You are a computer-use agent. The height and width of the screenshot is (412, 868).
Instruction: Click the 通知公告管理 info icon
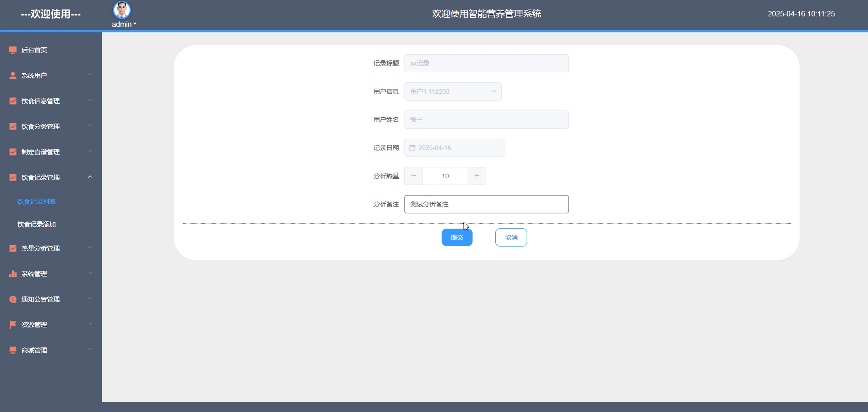(x=13, y=299)
